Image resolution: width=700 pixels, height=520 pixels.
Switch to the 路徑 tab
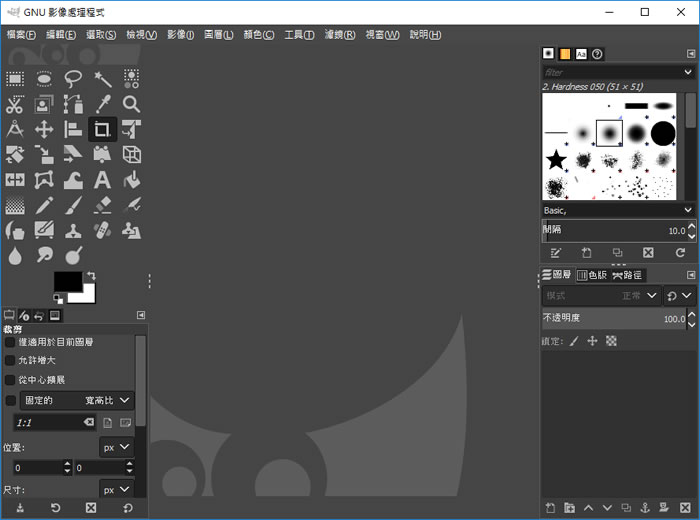(x=628, y=275)
